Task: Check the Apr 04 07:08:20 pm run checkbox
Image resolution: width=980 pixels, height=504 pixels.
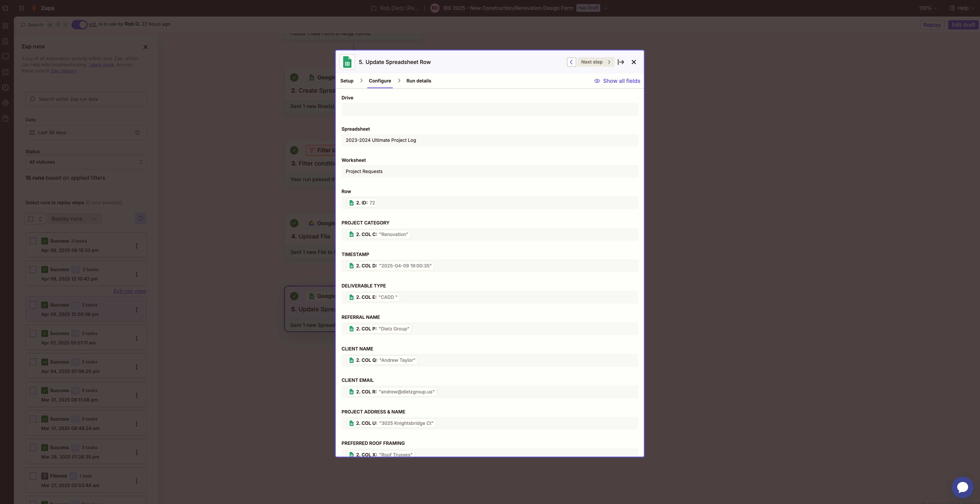Action: coord(33,362)
